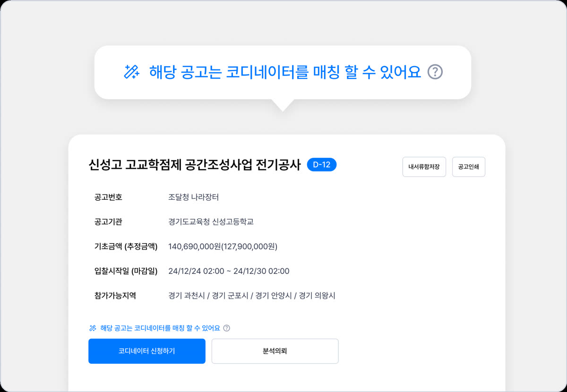Viewport: 567px width, 392px height.
Task: Click the 공고번호 label
Action: pyautogui.click(x=108, y=197)
